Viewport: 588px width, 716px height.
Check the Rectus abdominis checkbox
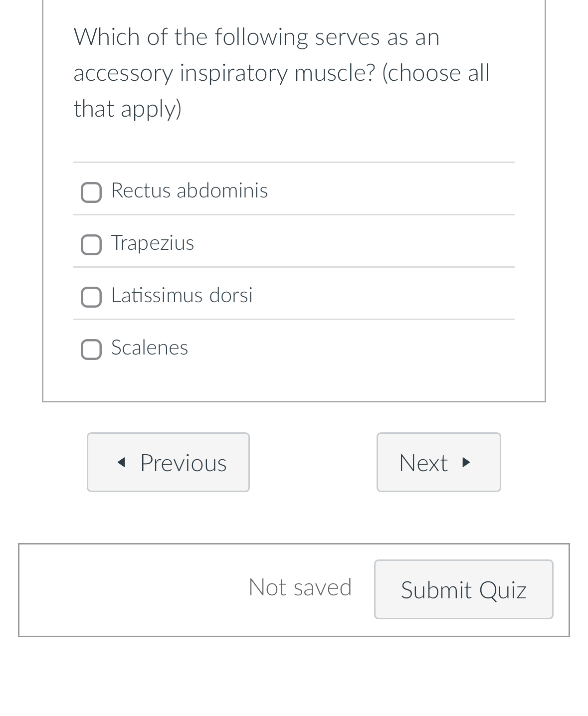[x=91, y=192]
